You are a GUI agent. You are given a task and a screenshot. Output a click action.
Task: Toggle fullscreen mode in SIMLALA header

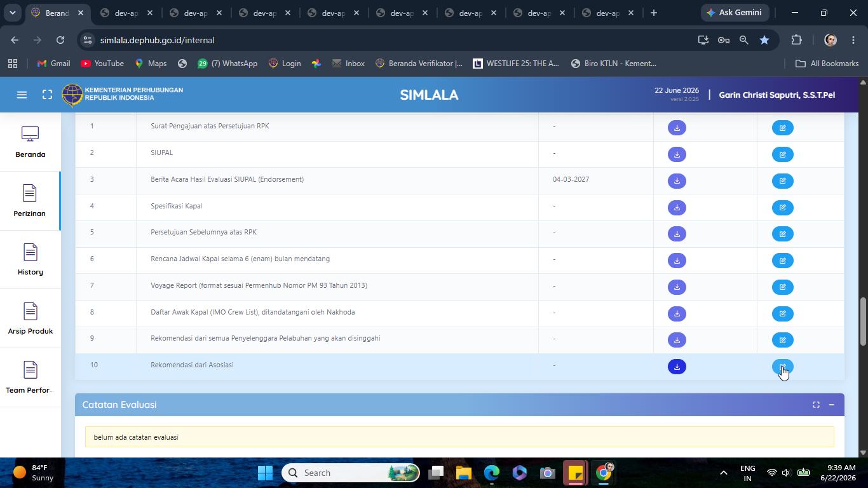(47, 95)
